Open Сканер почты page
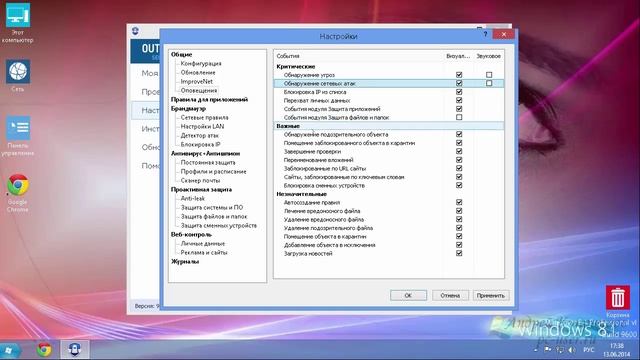The width and height of the screenshot is (640, 360). (x=200, y=180)
